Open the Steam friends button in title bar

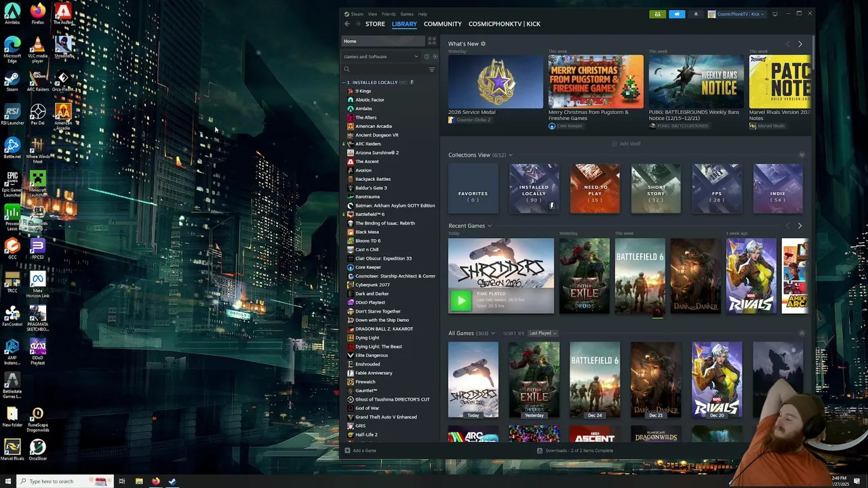click(x=657, y=14)
